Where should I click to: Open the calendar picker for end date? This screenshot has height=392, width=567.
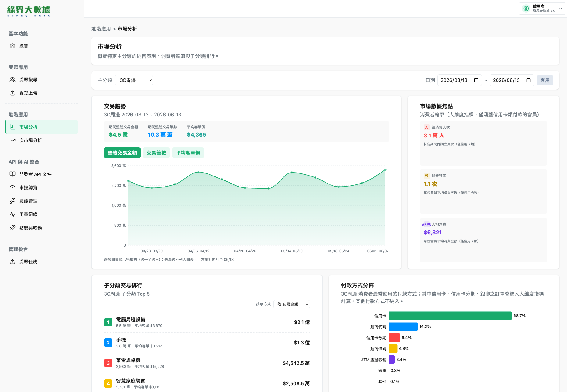click(x=529, y=80)
